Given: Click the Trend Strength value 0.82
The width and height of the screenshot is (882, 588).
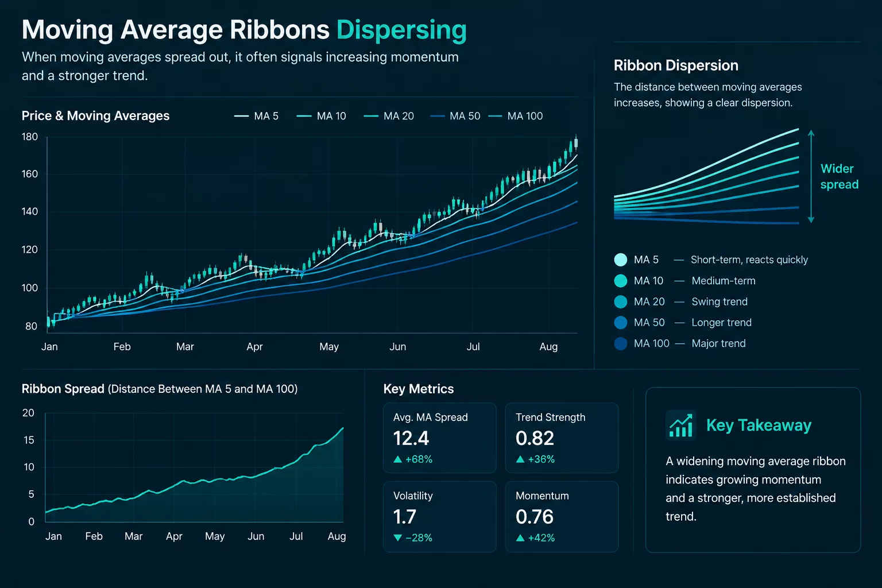Looking at the screenshot, I should coord(535,439).
